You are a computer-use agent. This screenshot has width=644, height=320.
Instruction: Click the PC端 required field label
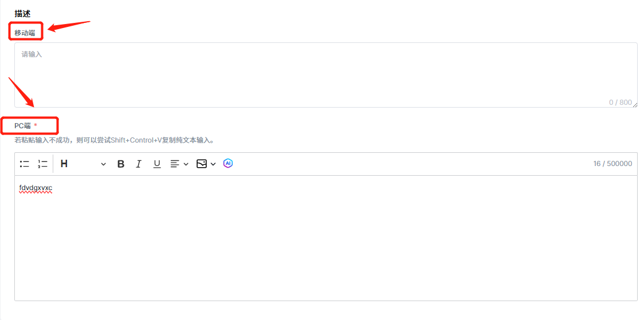tap(23, 125)
